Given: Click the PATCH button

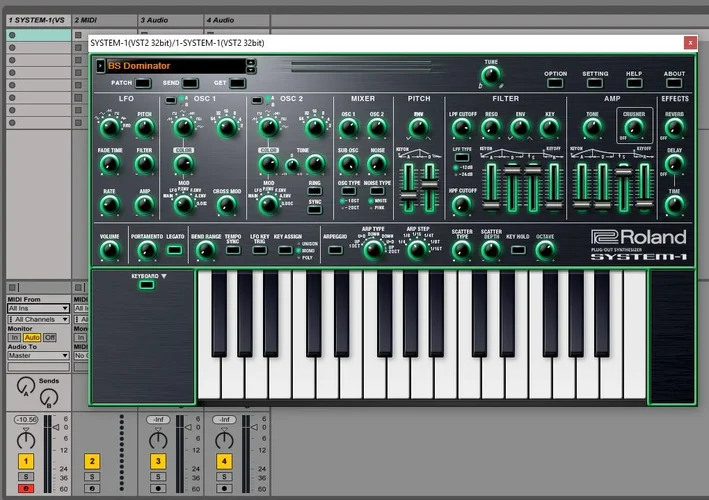Looking at the screenshot, I should click(142, 83).
